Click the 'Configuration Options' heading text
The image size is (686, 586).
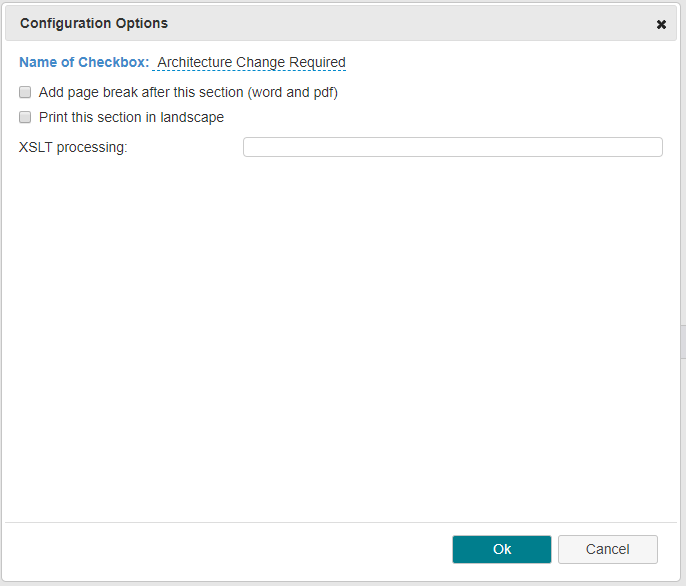[94, 23]
